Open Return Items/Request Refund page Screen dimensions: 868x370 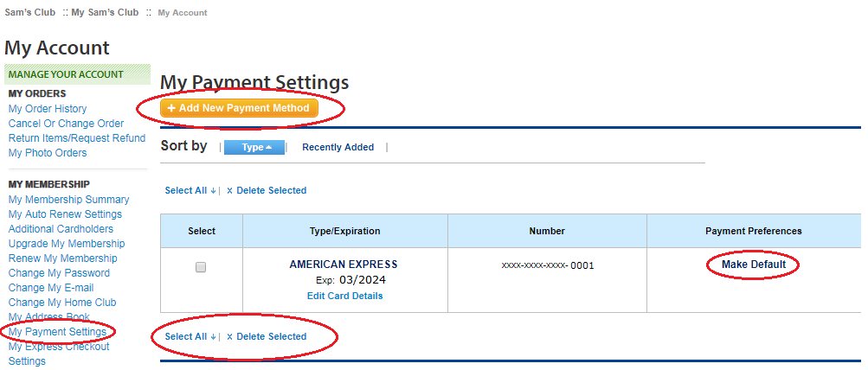coord(76,138)
